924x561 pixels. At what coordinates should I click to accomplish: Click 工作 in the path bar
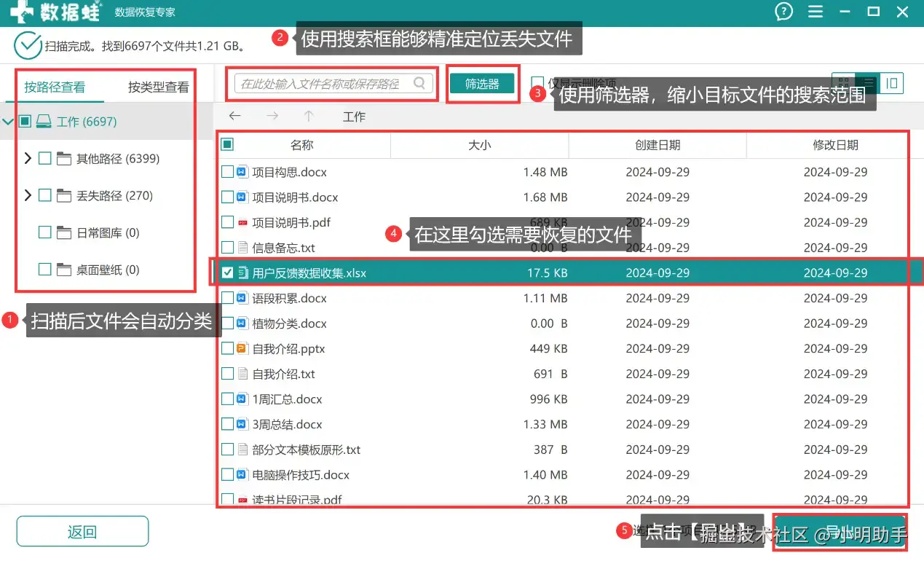pyautogui.click(x=354, y=117)
